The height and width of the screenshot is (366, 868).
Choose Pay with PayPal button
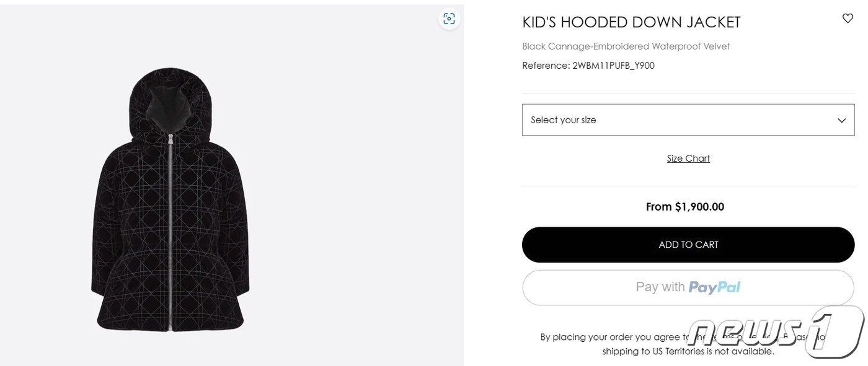pyautogui.click(x=688, y=287)
